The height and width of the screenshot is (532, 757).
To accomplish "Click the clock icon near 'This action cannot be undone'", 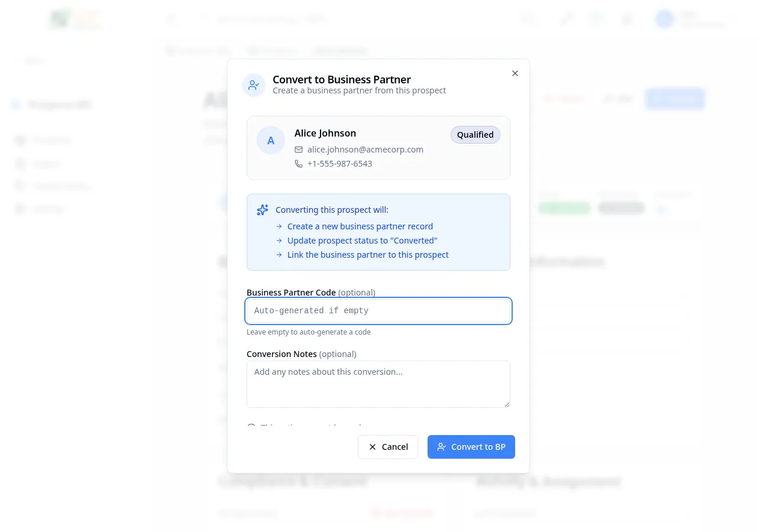I will pos(251,427).
